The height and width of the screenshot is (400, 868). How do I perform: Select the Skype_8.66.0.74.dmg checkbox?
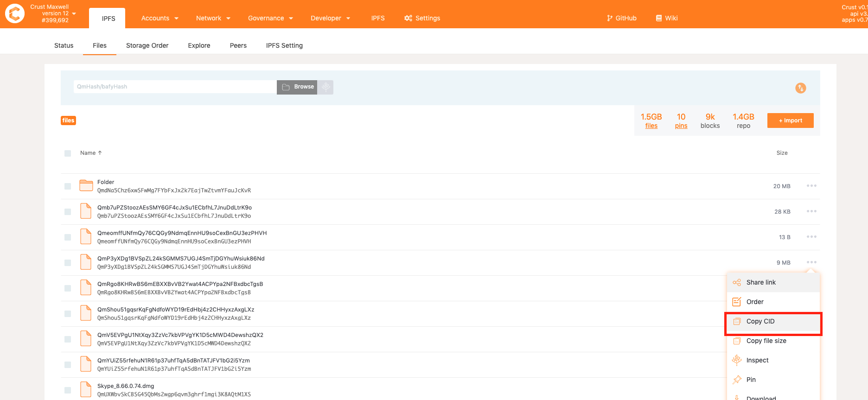pos(68,390)
